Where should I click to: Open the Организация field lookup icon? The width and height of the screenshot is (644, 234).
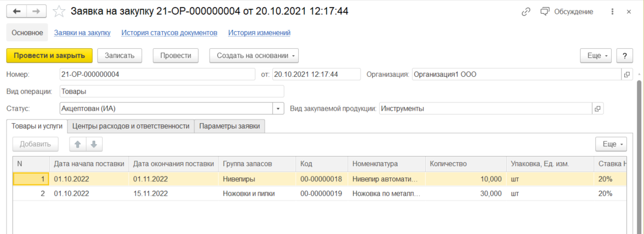[627, 75]
